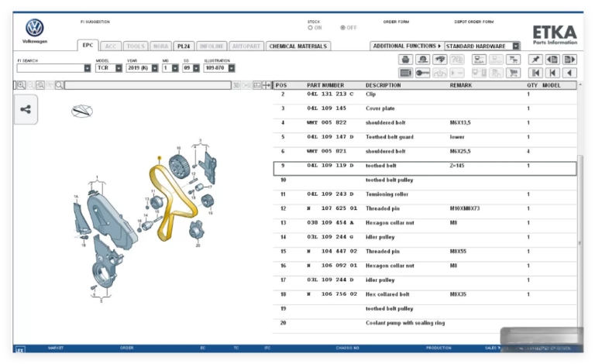Image resolution: width=595 pixels, height=364 pixels.
Task: Click the print icon in the toolbar
Action: tap(405, 60)
